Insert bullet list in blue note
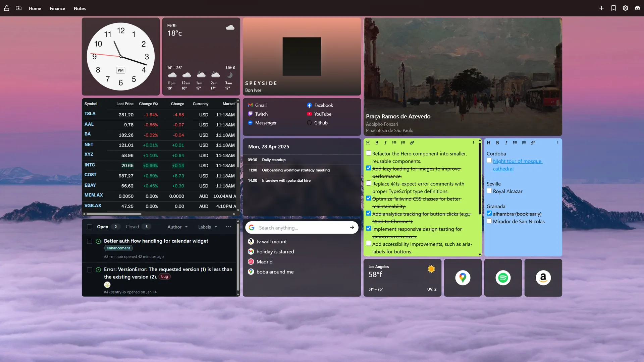 pos(515,143)
